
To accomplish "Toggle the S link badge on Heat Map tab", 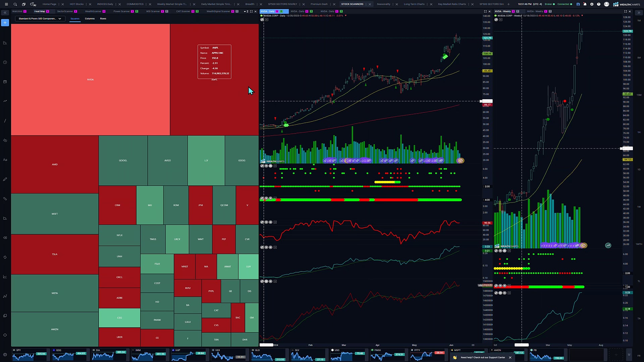I will coord(48,11).
